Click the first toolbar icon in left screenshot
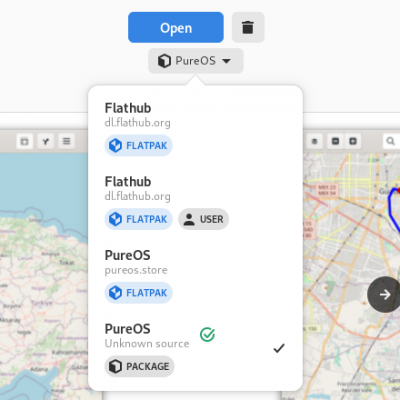Screen dimensions: 400x400 click(25, 141)
